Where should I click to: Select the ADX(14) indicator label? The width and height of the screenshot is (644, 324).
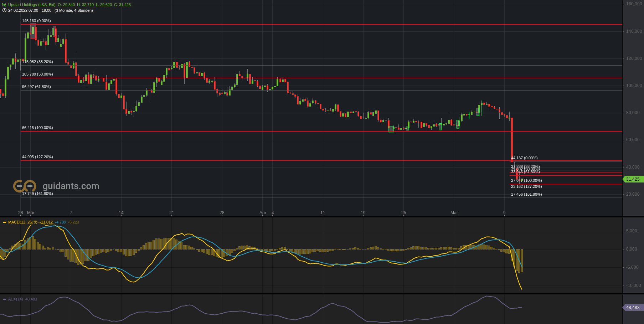15,299
